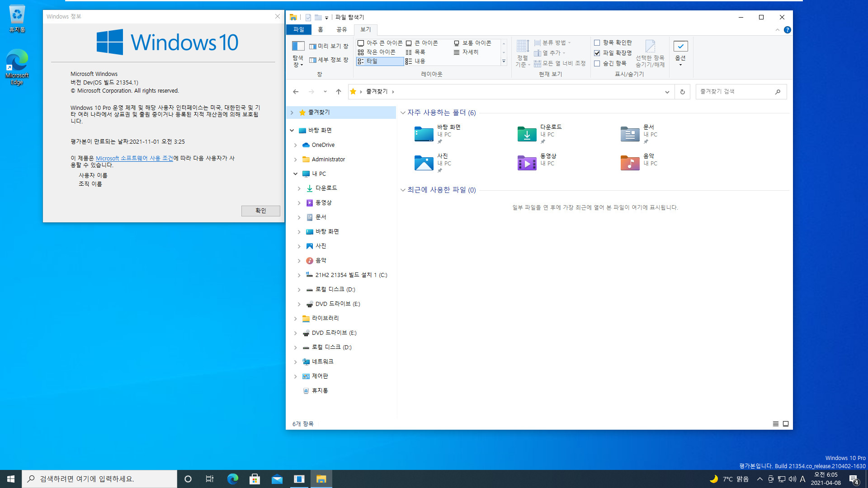The image size is (868, 488).
Task: Switch to the 공유 ribbon tab
Action: point(342,29)
